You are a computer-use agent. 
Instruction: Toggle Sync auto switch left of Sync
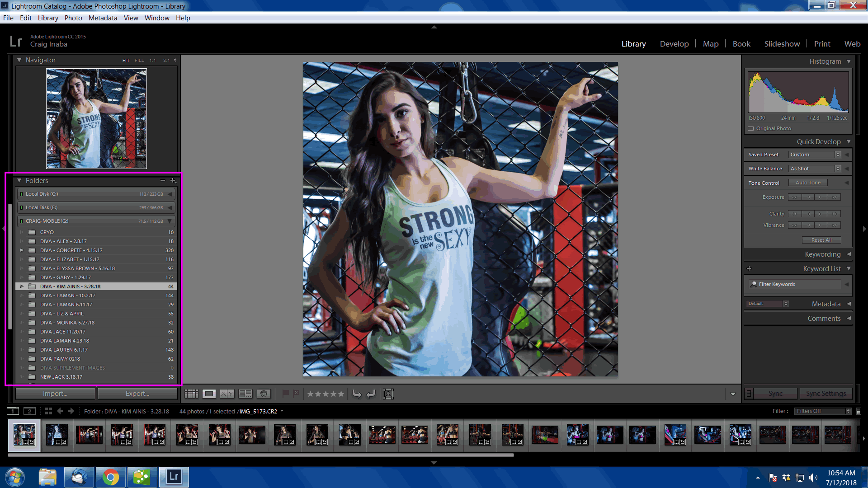(x=749, y=394)
